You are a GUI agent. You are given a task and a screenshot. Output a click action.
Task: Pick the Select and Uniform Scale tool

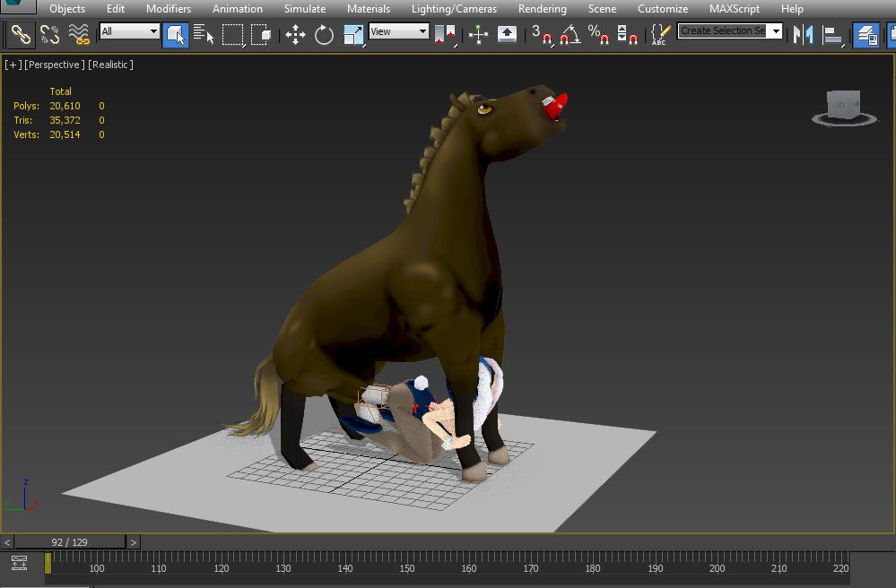(x=353, y=35)
